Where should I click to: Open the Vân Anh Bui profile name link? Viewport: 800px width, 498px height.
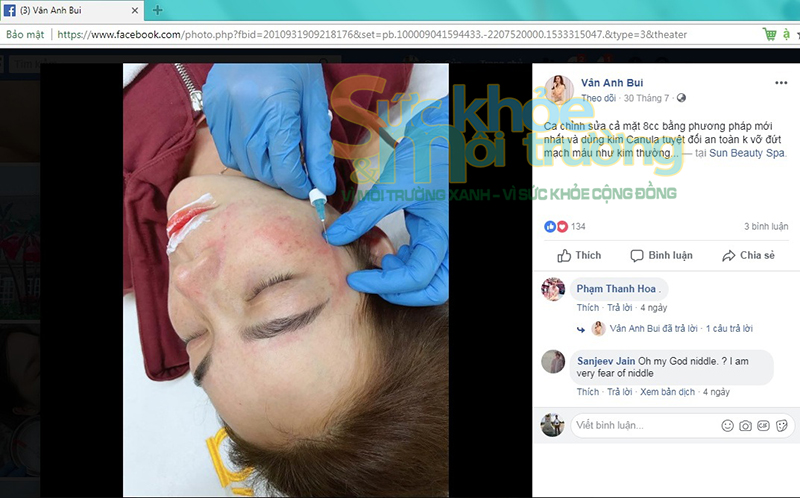coord(612,83)
